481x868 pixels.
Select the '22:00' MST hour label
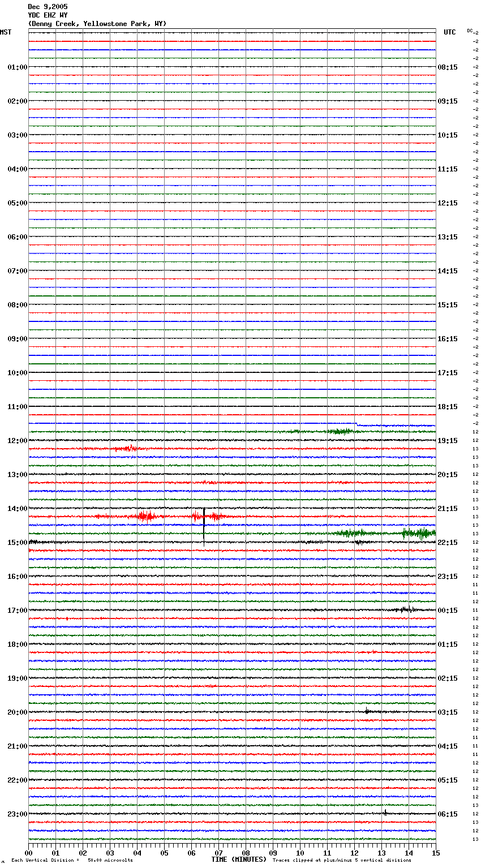(x=18, y=780)
